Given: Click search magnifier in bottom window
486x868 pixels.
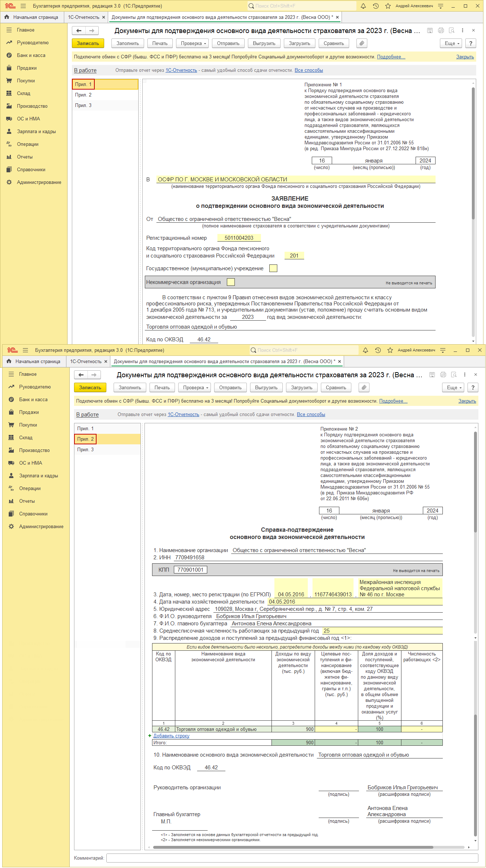Looking at the screenshot, I should [x=253, y=350].
